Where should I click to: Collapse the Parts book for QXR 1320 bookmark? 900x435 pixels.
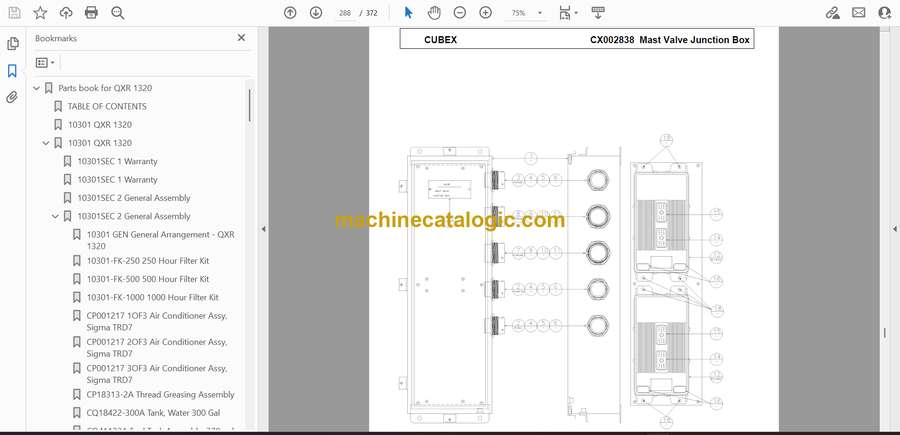pos(36,88)
